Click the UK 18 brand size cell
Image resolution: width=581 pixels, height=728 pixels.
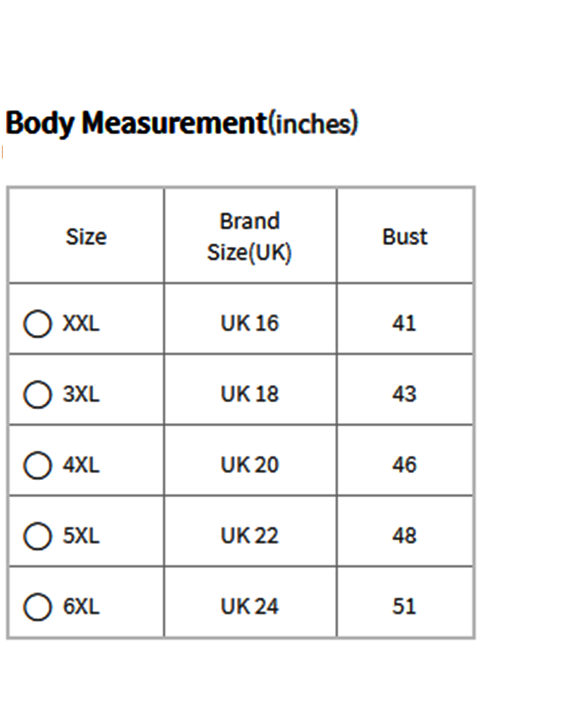(x=250, y=394)
